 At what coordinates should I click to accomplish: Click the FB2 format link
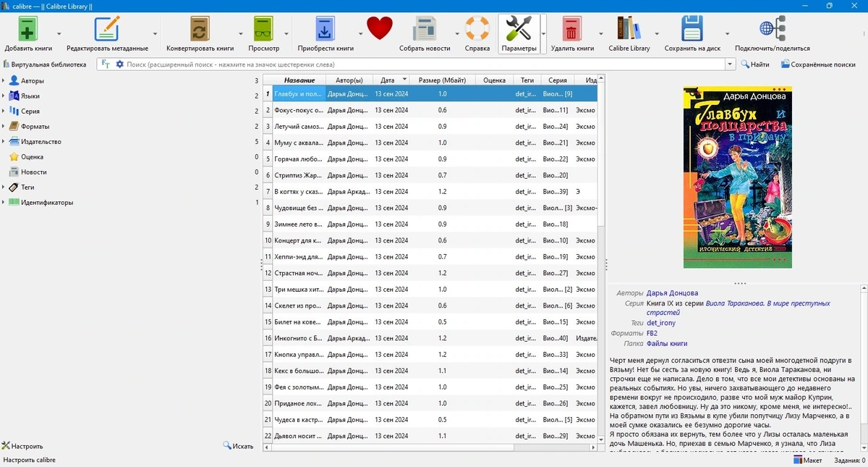(652, 333)
